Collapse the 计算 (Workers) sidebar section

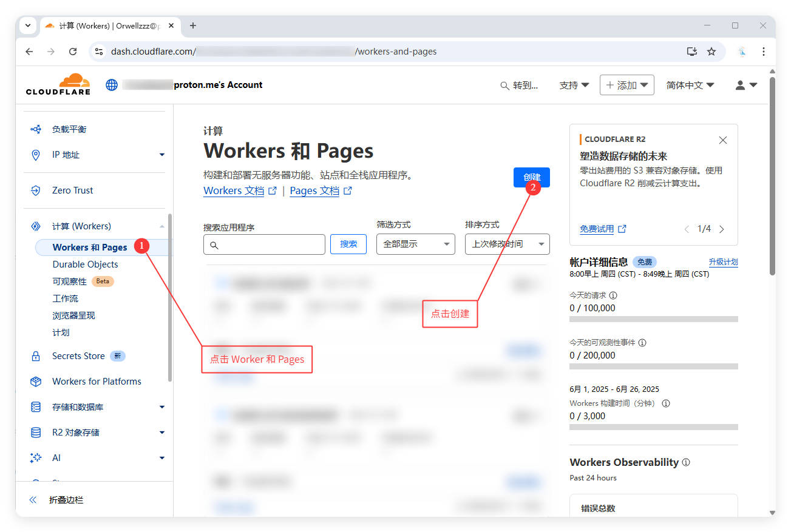tap(161, 226)
